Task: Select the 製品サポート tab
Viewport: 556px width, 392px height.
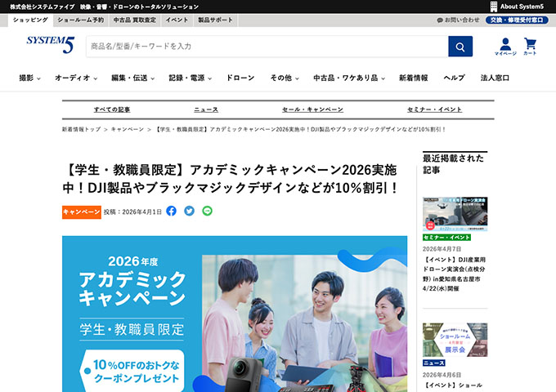Action: [x=215, y=20]
